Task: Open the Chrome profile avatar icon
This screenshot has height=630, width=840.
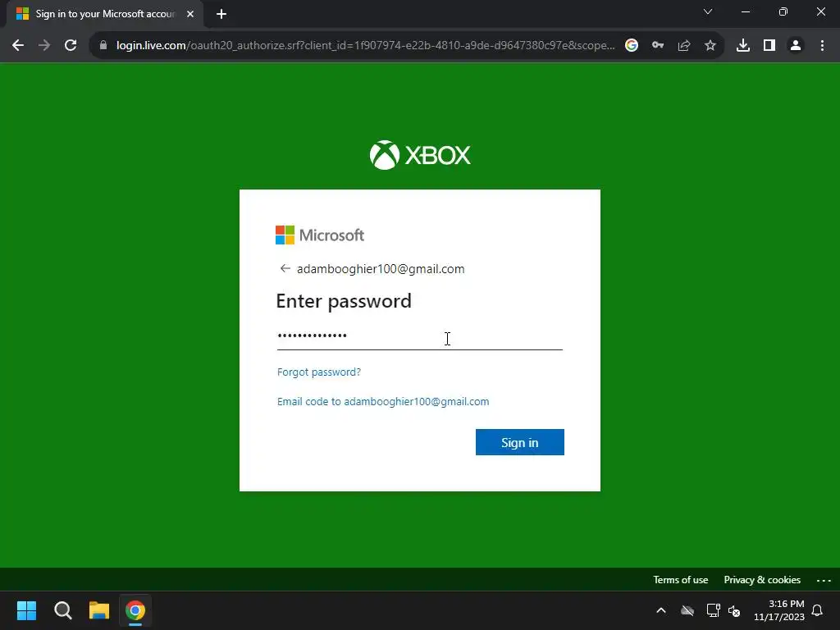Action: click(x=796, y=46)
